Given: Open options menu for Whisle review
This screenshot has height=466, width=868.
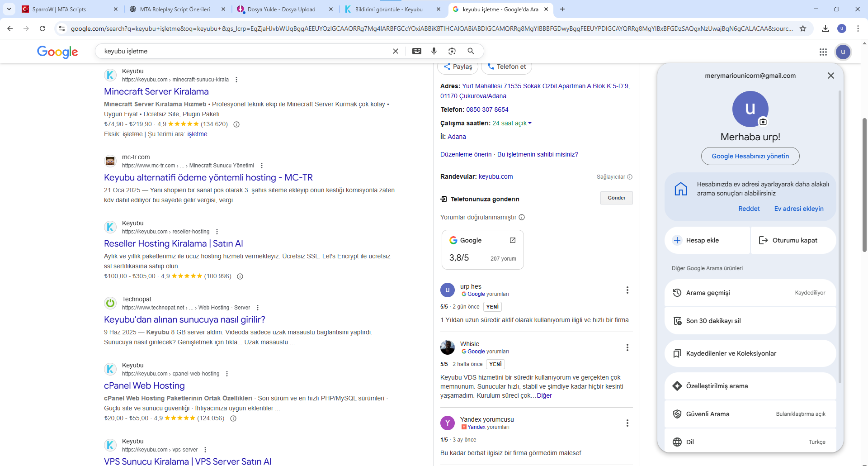Looking at the screenshot, I should pyautogui.click(x=627, y=347).
